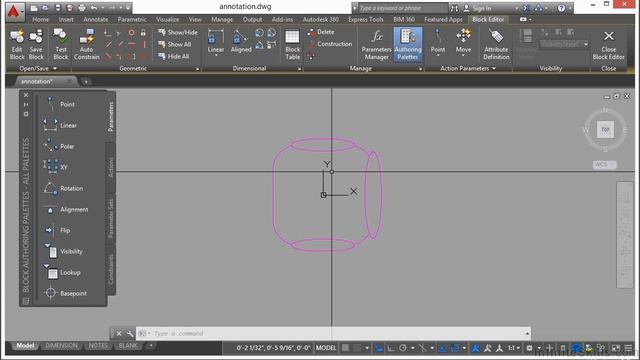
Task: Toggle ortho mode in status bar
Action: click(391, 348)
